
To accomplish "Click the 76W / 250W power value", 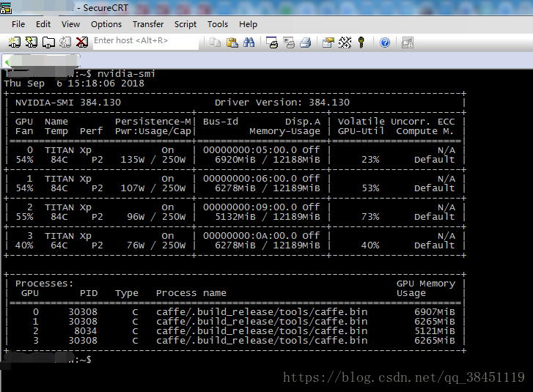I will click(x=156, y=245).
